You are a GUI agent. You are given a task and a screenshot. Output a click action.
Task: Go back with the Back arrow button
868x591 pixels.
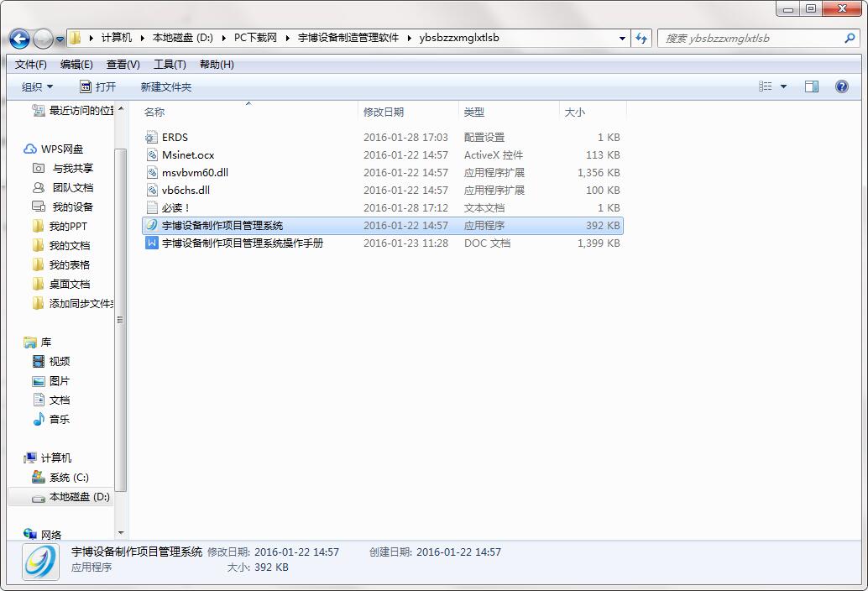click(x=20, y=39)
